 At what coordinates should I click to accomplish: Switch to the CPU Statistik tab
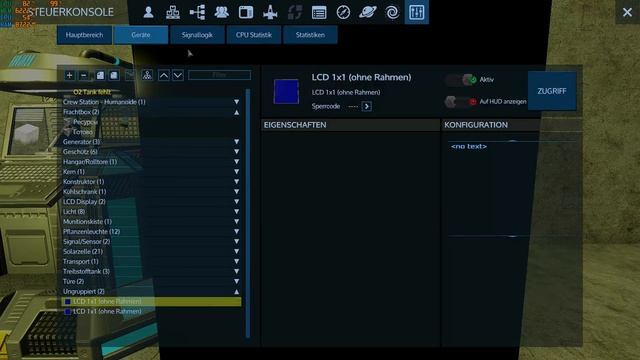click(x=253, y=35)
